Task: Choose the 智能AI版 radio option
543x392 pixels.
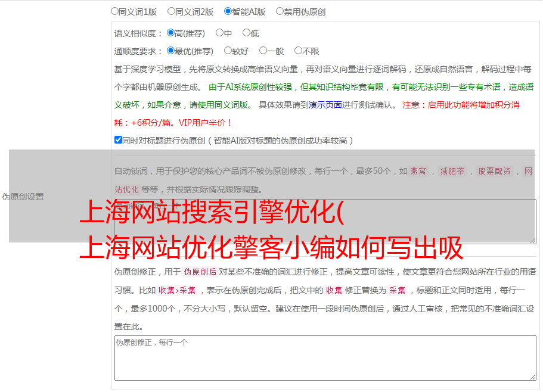Action: (x=228, y=11)
